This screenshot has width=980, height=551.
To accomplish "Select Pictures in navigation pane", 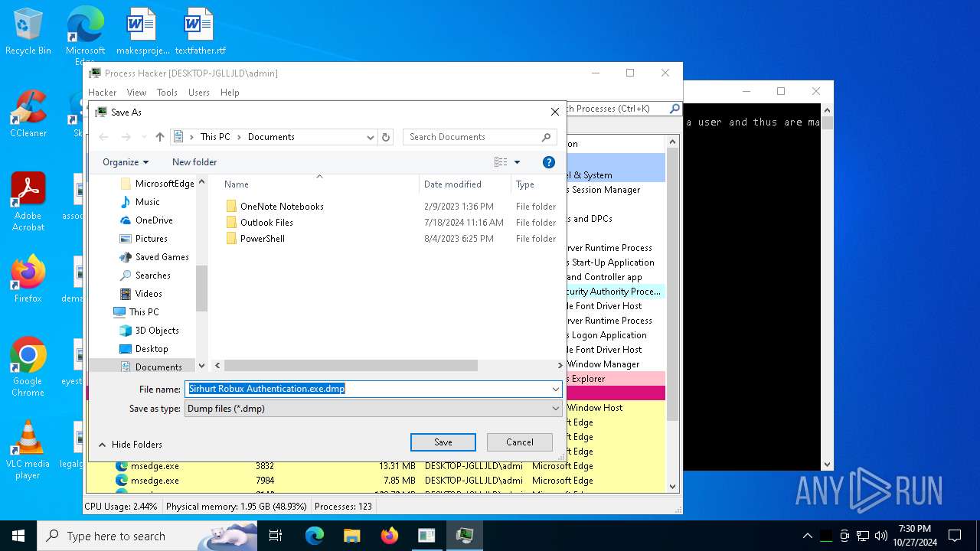I will [x=151, y=239].
